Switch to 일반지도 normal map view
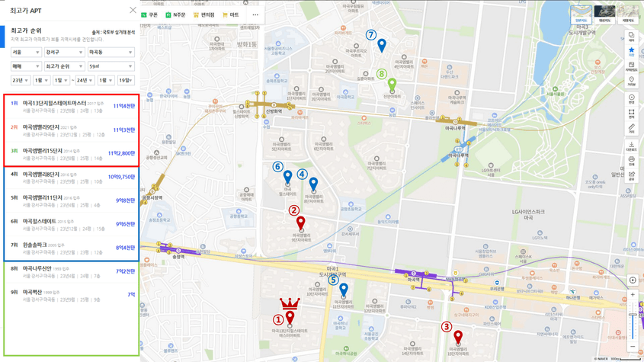This screenshot has width=644, height=362. (x=582, y=14)
